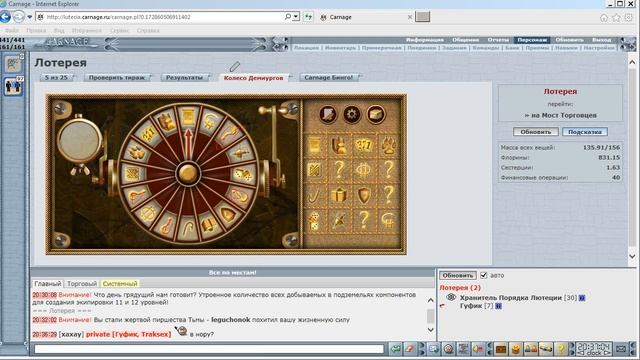Select the squirrel prize cell
Screen dimensions: 640x360
click(x=339, y=146)
